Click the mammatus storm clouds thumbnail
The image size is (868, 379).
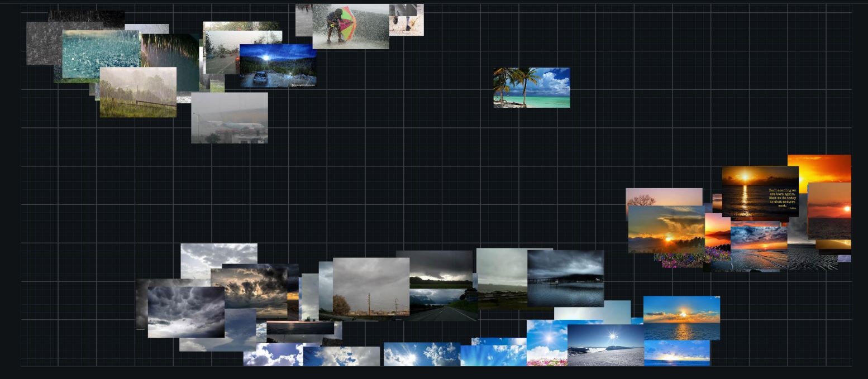click(186, 312)
